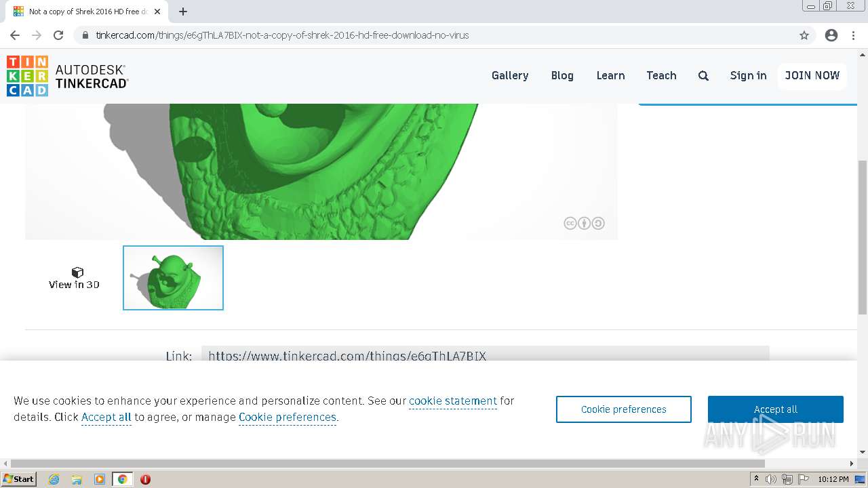The height and width of the screenshot is (488, 868).
Task: Click the scroll right arrow
Action: [852, 464]
